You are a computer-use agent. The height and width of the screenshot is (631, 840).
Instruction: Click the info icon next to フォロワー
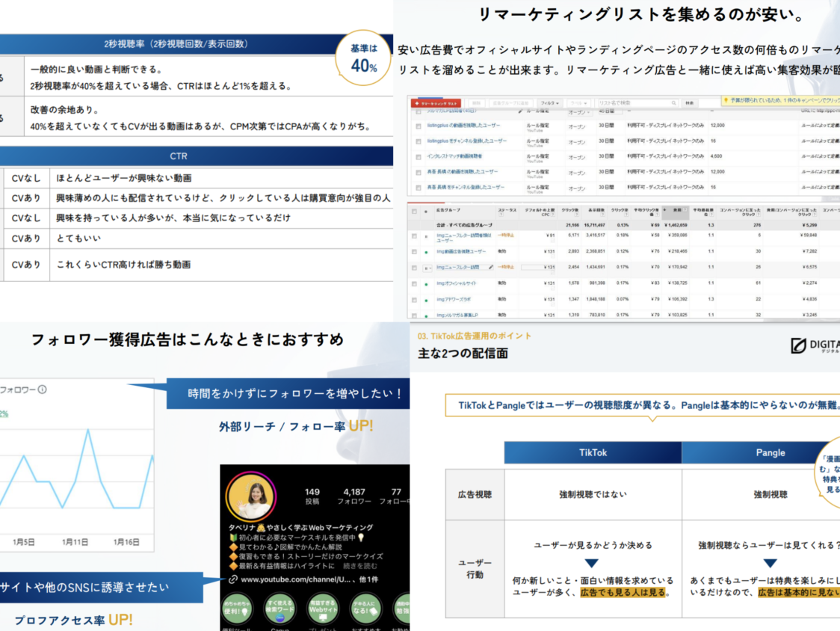(43, 390)
